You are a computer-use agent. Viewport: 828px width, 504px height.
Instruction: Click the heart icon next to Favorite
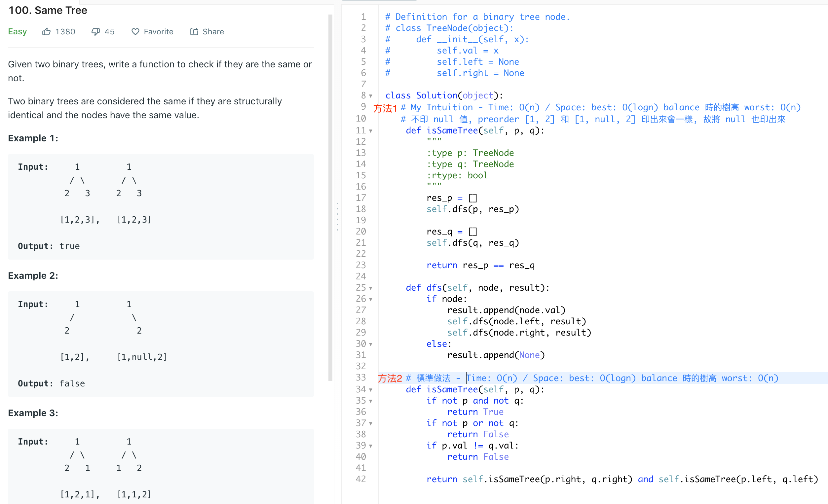click(x=135, y=31)
